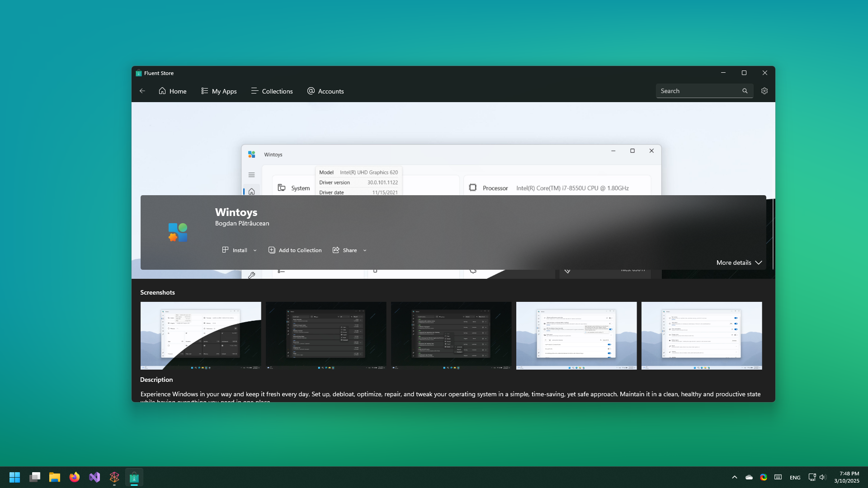
Task: Launch File Explorer from taskbar
Action: pos(55,477)
